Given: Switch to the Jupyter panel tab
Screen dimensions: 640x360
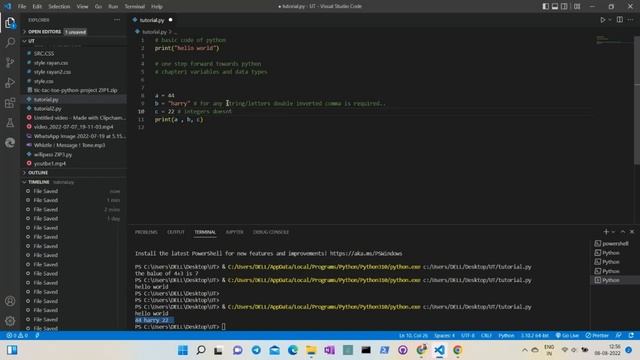Looking at the screenshot, I should coord(234,232).
